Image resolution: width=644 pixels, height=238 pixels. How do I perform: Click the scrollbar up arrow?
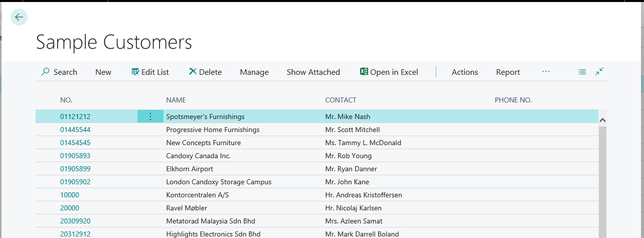pos(602,121)
